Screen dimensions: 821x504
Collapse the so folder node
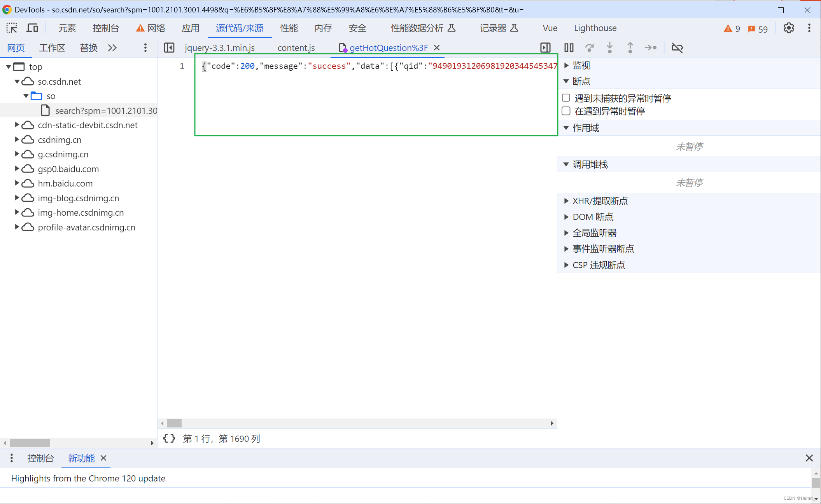(x=26, y=96)
